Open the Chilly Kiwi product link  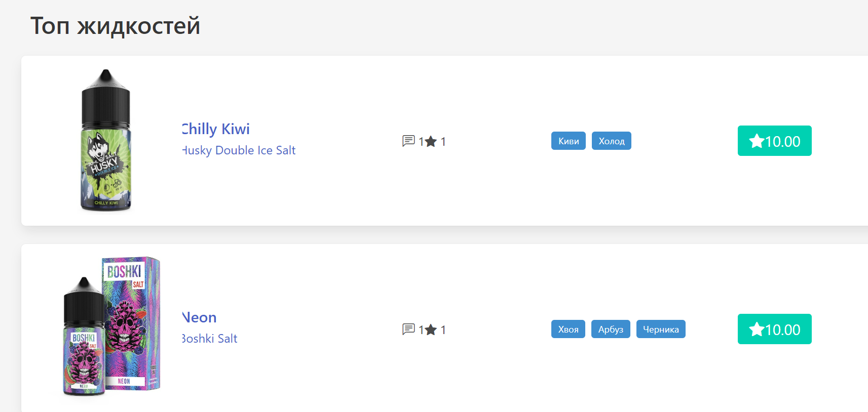(x=216, y=129)
